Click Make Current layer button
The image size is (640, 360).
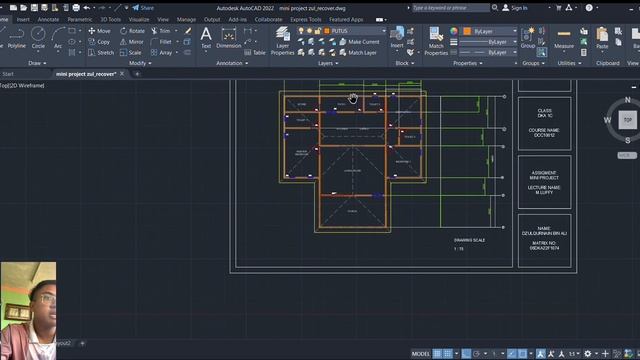tap(359, 42)
